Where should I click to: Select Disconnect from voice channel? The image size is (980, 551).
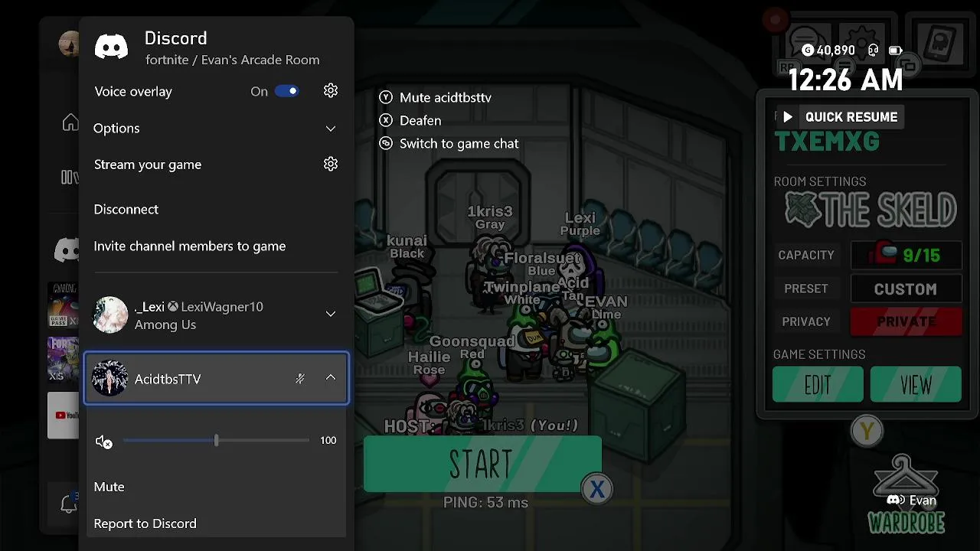(126, 209)
